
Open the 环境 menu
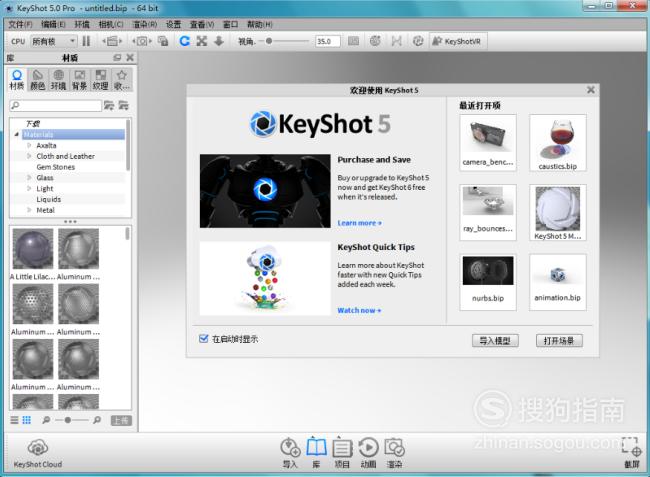click(x=82, y=24)
